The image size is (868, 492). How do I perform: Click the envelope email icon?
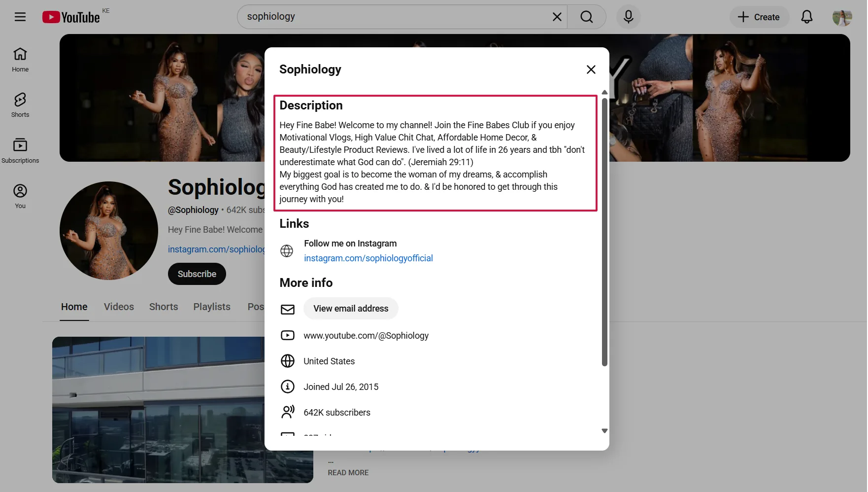[x=288, y=309]
